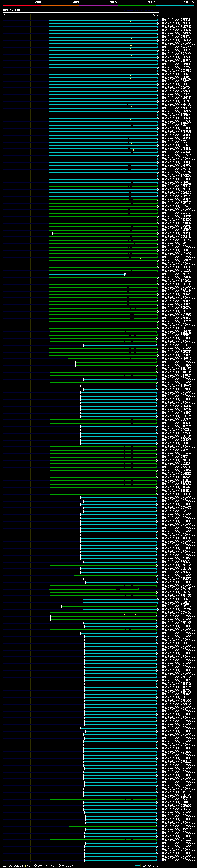
Task: Select the UniRef100_A5ARQ9 label
Action: coord(176,233)
